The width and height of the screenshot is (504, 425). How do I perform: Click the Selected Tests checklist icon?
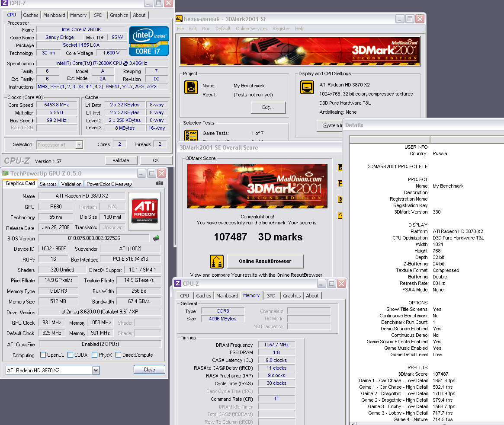point(191,135)
